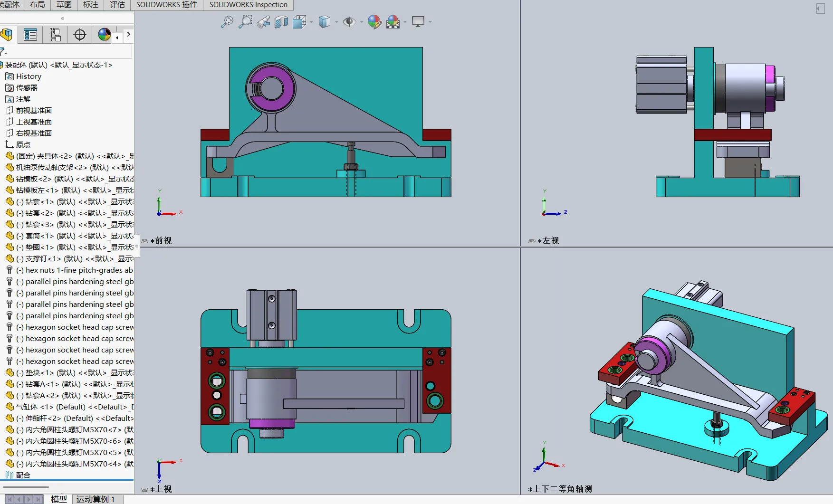The image size is (833, 504).
Task: Switch to the 草图 ribbon tab
Action: tap(64, 5)
